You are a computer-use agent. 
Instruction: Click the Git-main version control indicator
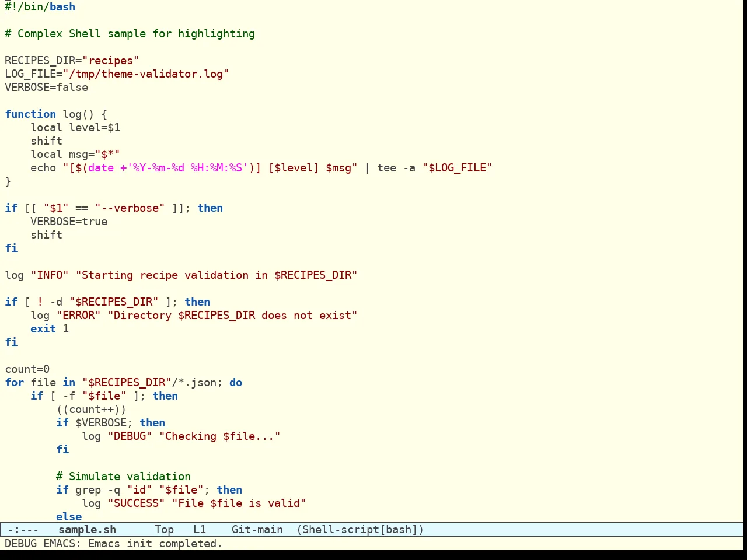pyautogui.click(x=257, y=530)
